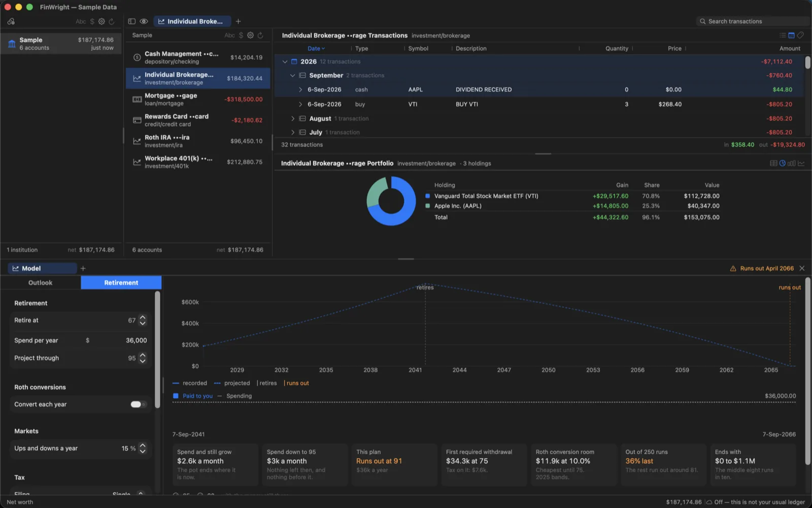The width and height of the screenshot is (812, 508).
Task: Click the search magnifier icon
Action: click(703, 21)
